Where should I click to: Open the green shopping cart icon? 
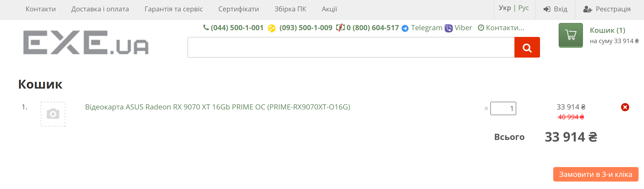pyautogui.click(x=571, y=35)
